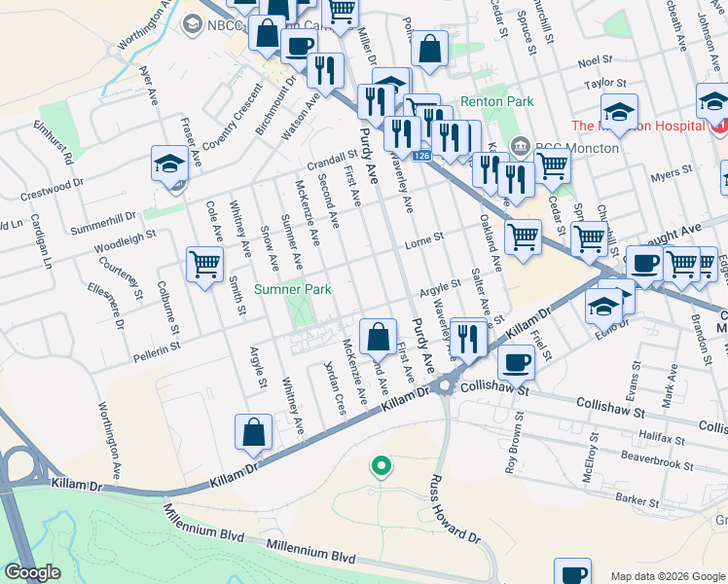728x584 pixels.
Task: Open the Google logo link
Action: 33,572
